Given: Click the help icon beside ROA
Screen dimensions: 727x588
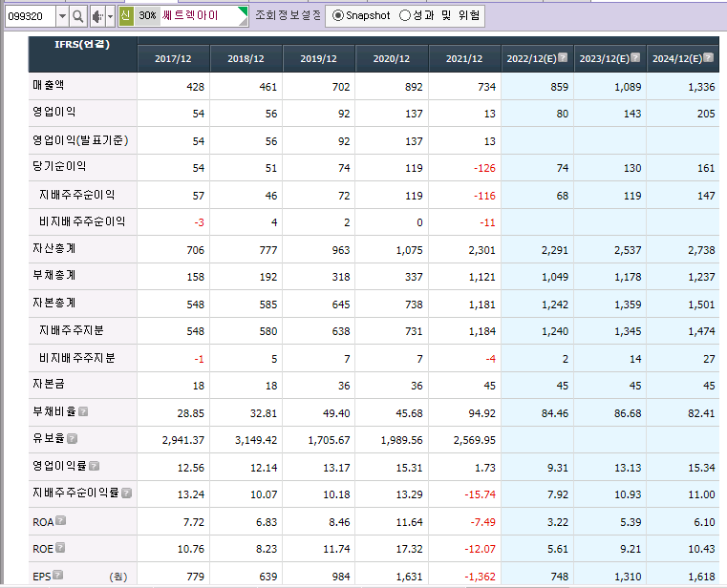Looking at the screenshot, I should 61,520.
